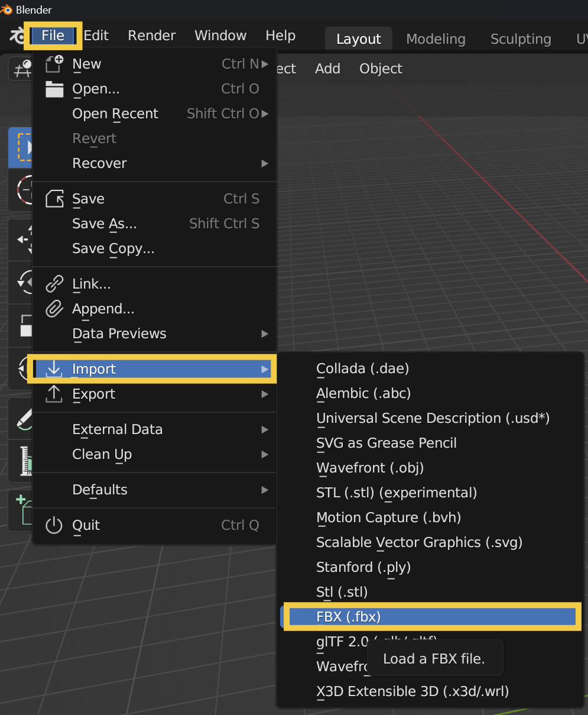Open the Edit menu
The height and width of the screenshot is (715, 588).
pyautogui.click(x=96, y=35)
